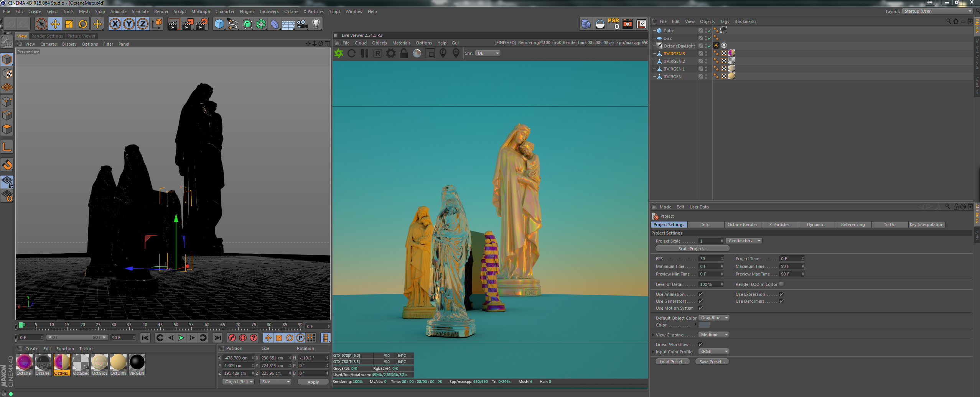980x397 pixels.
Task: Enable render region in Live Viewer
Action: point(430,53)
